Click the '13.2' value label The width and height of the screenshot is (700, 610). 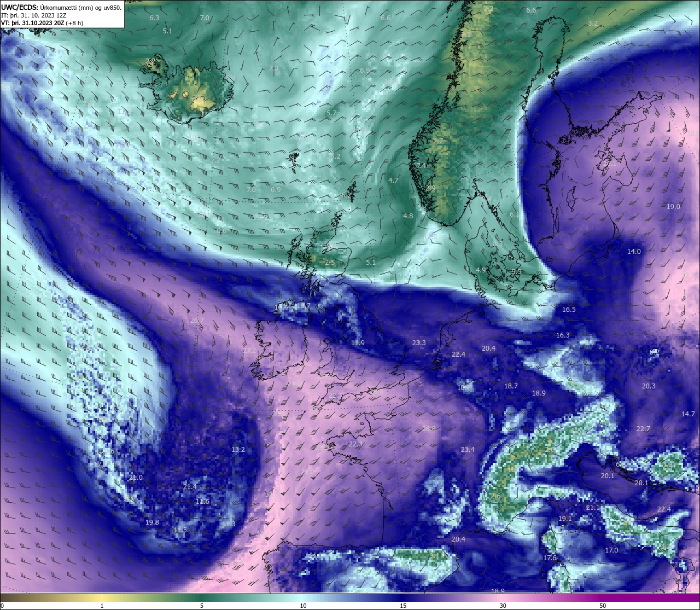coord(238,450)
